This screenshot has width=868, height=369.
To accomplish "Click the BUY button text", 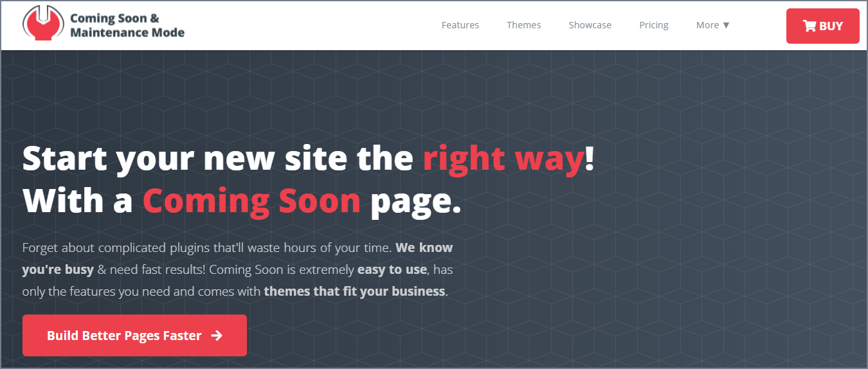I will [x=831, y=26].
